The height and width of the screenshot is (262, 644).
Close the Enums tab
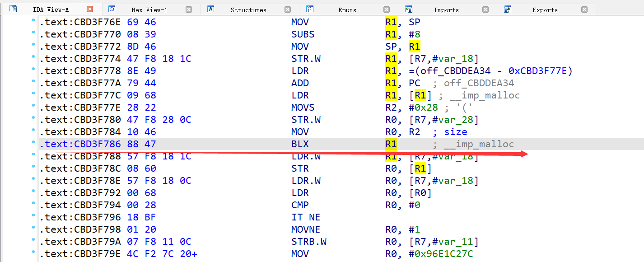(387, 9)
